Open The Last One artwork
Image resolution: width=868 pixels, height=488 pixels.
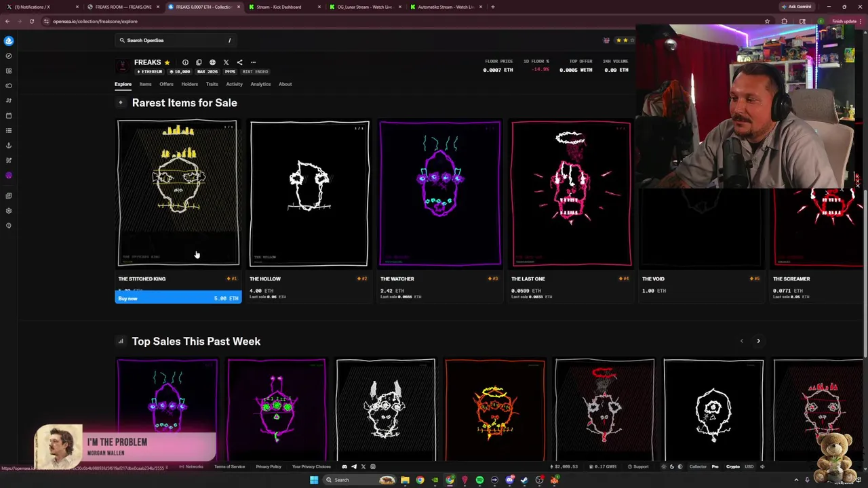pos(571,193)
